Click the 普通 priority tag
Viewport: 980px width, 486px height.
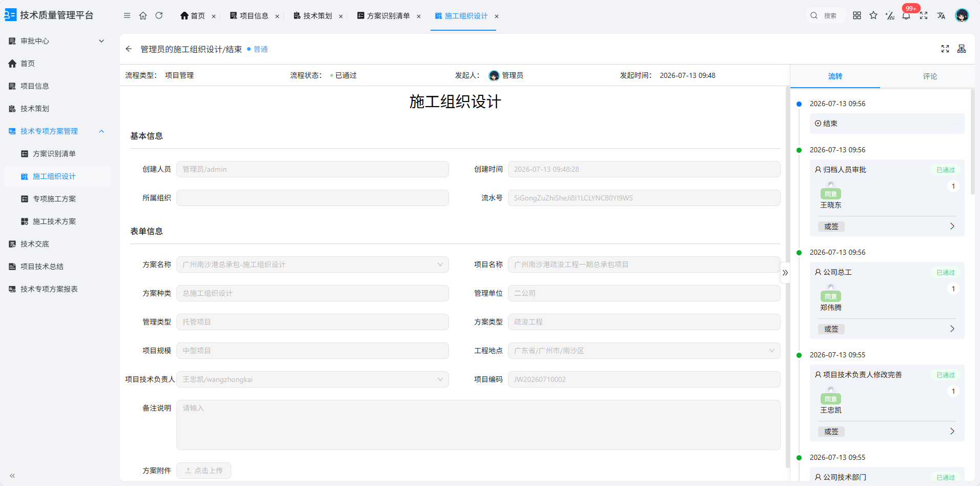point(258,49)
